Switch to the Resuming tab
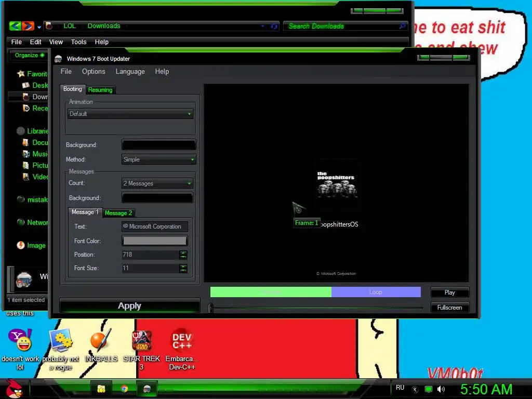Viewport: 532px width, 399px height. coord(100,90)
